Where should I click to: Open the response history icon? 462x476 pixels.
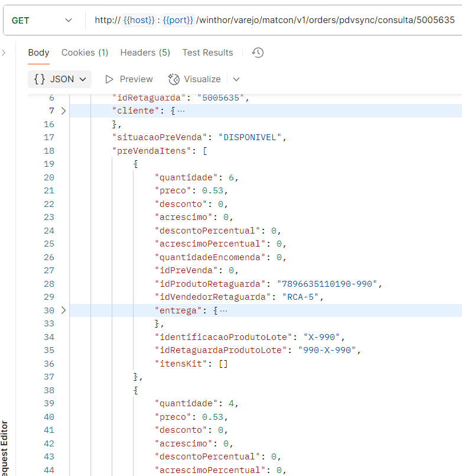tap(258, 53)
